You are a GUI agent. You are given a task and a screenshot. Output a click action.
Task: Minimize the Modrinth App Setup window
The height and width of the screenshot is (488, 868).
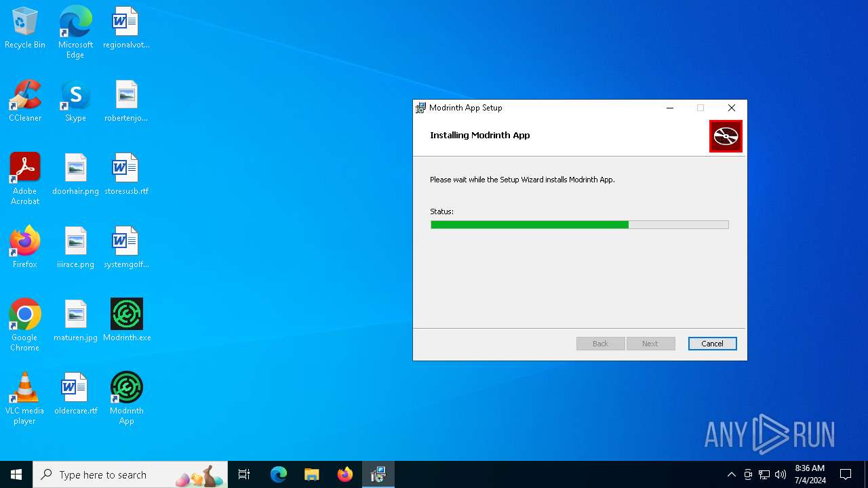670,108
